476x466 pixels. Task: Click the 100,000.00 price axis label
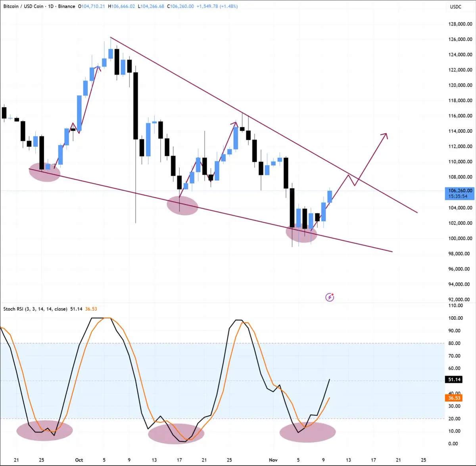(x=460, y=239)
